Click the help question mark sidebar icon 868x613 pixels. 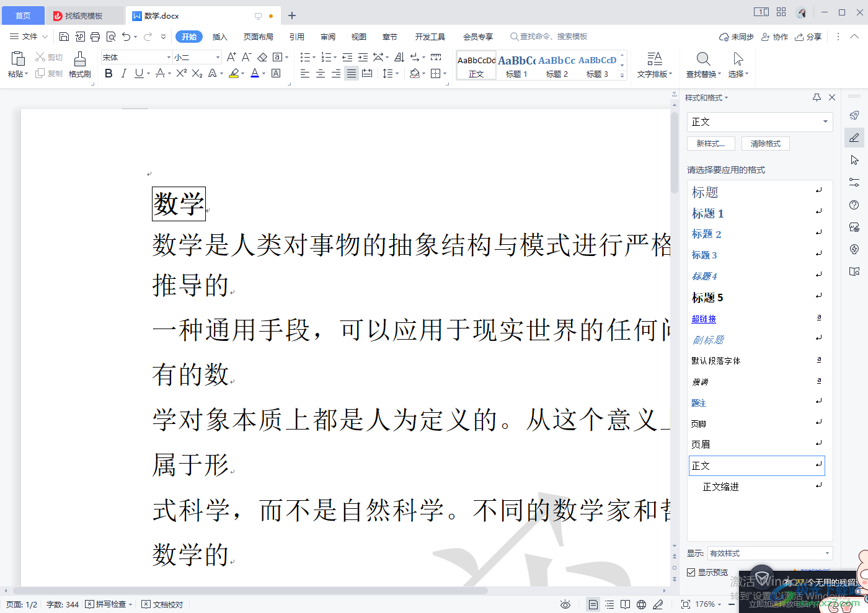tap(854, 205)
